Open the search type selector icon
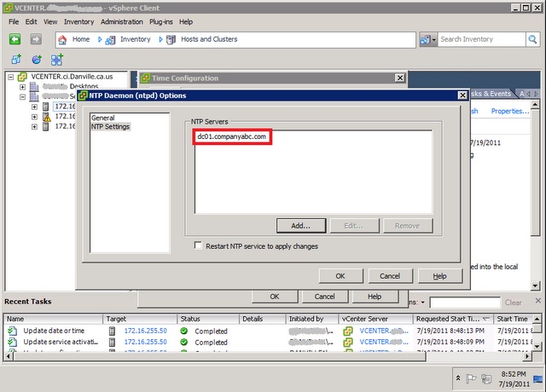Image resolution: width=546 pixels, height=392 pixels. [x=428, y=40]
